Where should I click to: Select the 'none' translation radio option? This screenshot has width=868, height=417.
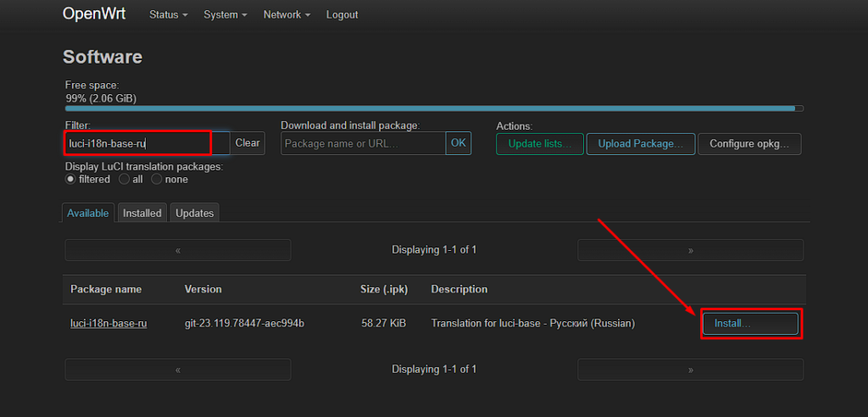coord(157,180)
